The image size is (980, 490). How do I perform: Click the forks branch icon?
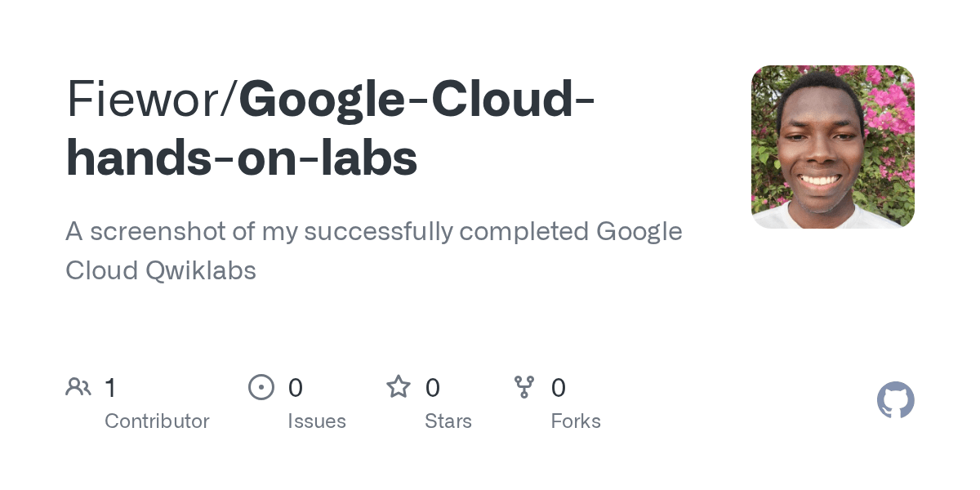coord(524,387)
